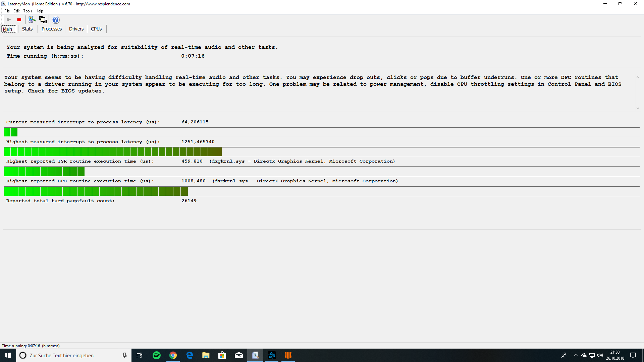644x362 pixels.
Task: Open the blue question mark help icon
Action: pos(56,20)
